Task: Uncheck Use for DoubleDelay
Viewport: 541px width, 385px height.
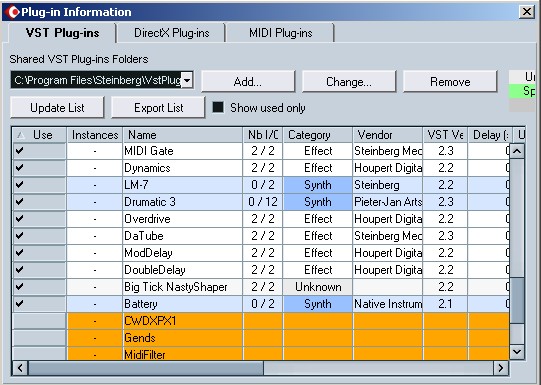Action: coord(20,270)
